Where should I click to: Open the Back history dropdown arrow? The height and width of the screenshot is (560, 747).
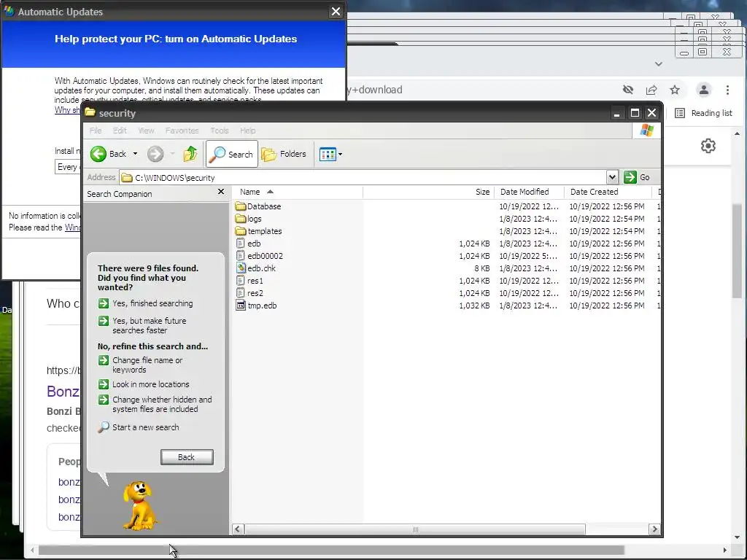point(135,154)
